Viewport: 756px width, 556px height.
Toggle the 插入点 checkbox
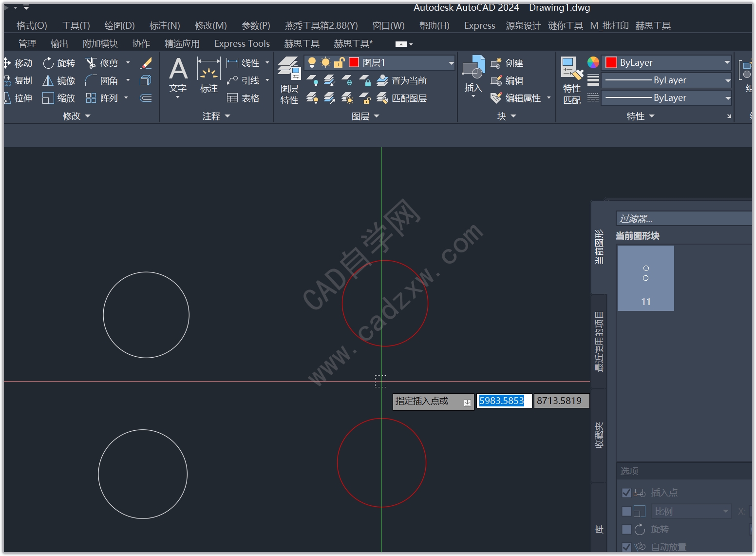tap(627, 493)
